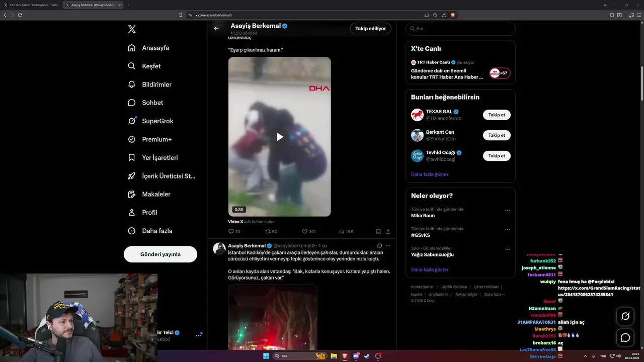Open more options for Mika Raun trend
Image resolution: width=644 pixels, height=362 pixels.
pyautogui.click(x=507, y=210)
